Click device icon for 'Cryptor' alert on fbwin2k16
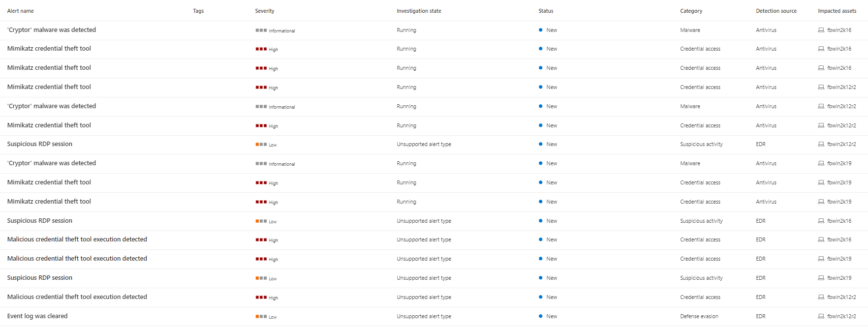Image resolution: width=868 pixels, height=328 pixels. pos(821,30)
